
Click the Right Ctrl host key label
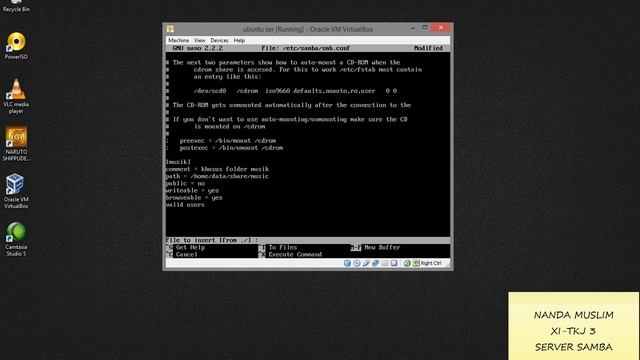coord(431,263)
